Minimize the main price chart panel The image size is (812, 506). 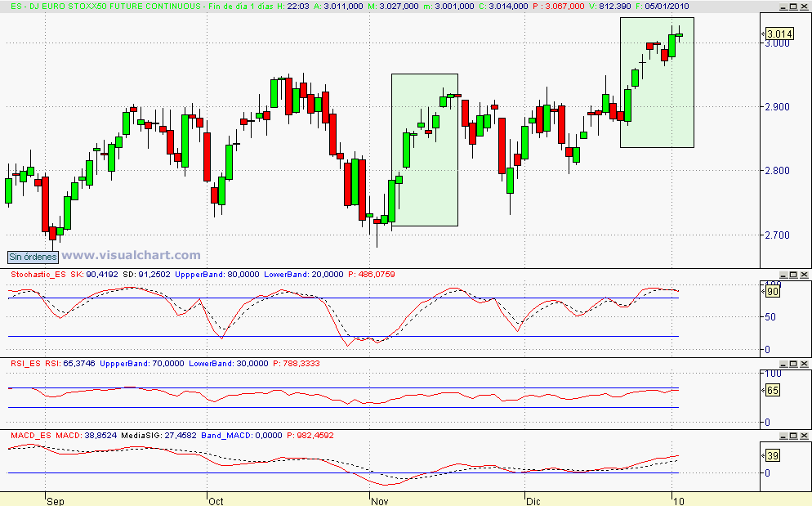coord(783,6)
